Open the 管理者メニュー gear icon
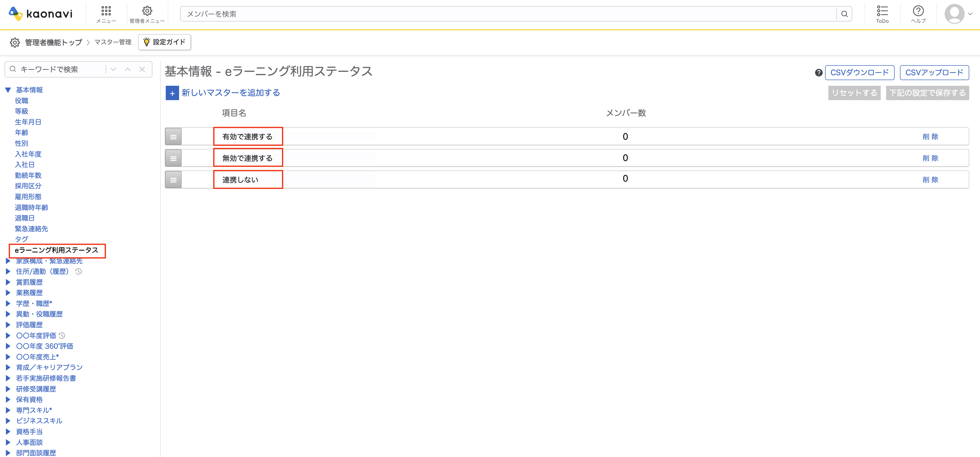980x457 pixels. point(147,11)
